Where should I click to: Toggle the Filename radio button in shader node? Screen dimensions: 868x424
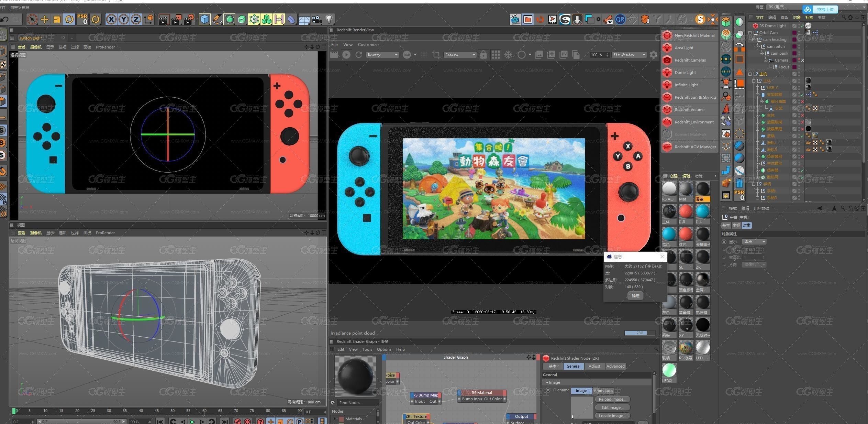[x=548, y=390]
